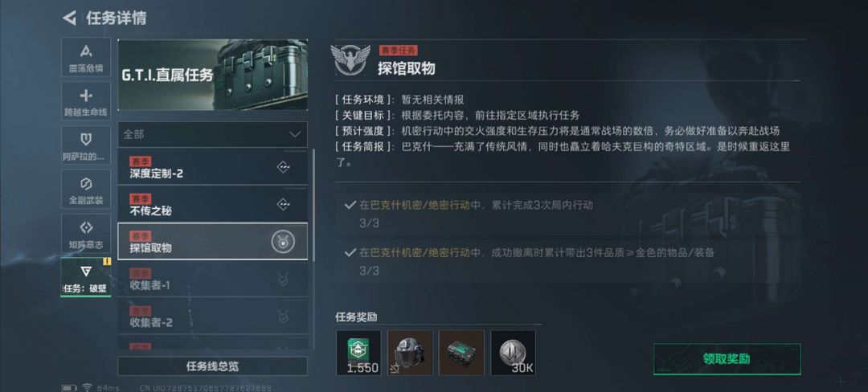Toggle tracking icon on 探馆取物 mission

coord(283,242)
